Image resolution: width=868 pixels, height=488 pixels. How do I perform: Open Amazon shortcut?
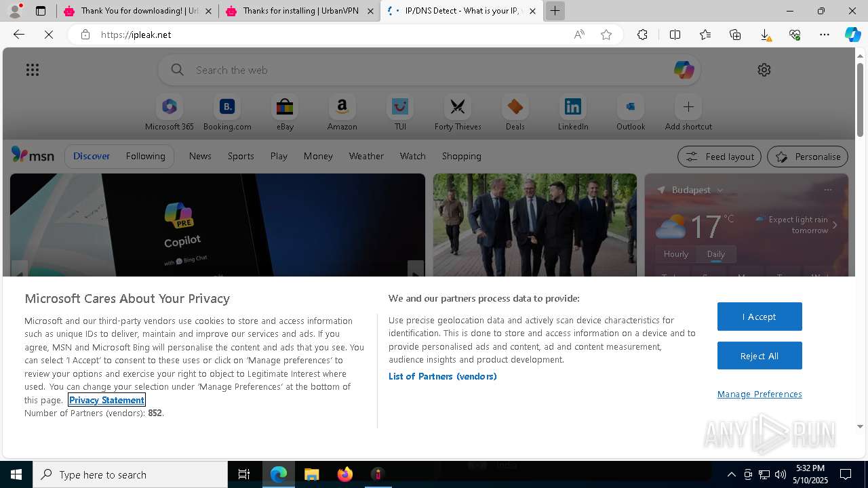(342, 113)
